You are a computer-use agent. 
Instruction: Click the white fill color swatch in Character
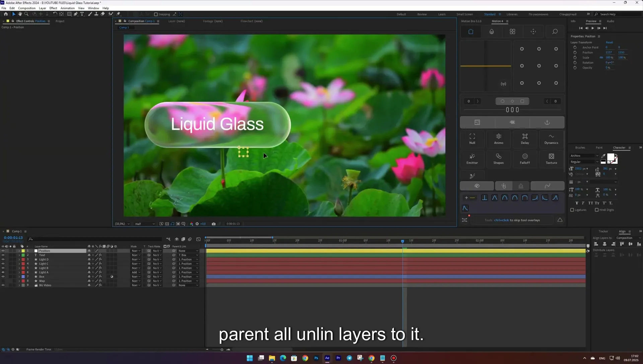[611, 157]
